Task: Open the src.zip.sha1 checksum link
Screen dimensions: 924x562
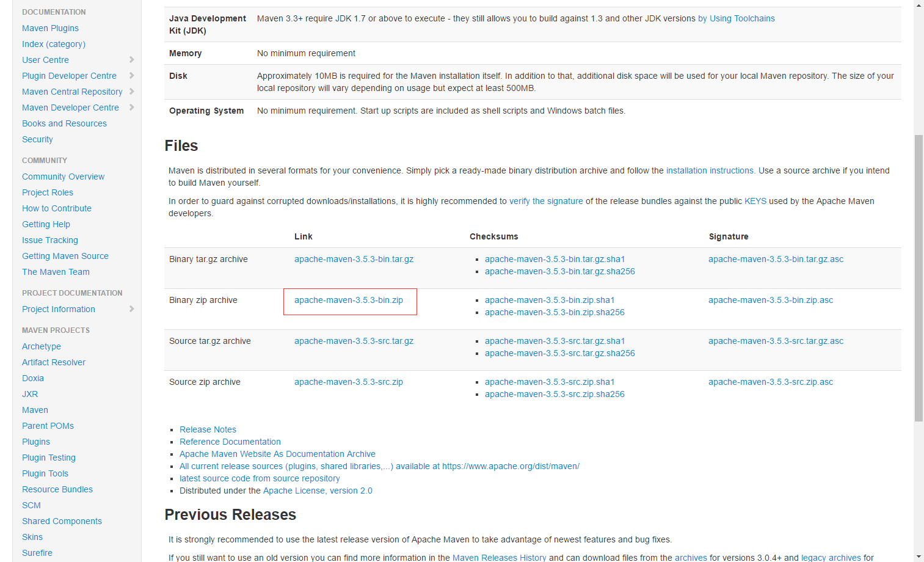Action: pos(550,382)
